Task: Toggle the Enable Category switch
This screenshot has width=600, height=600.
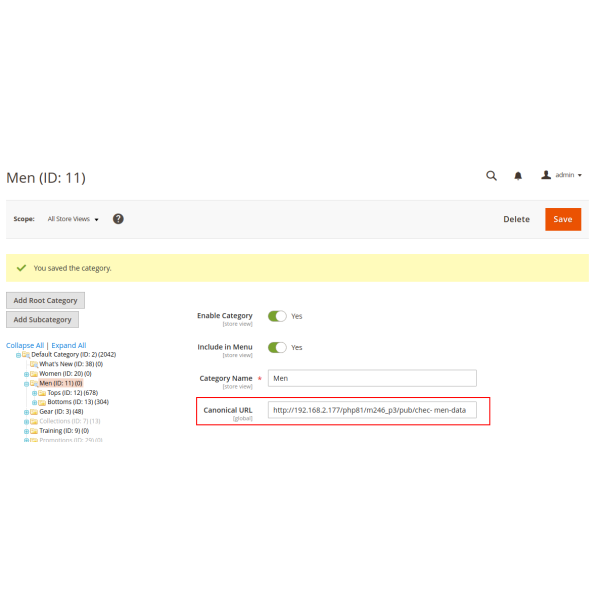Action: click(x=277, y=316)
